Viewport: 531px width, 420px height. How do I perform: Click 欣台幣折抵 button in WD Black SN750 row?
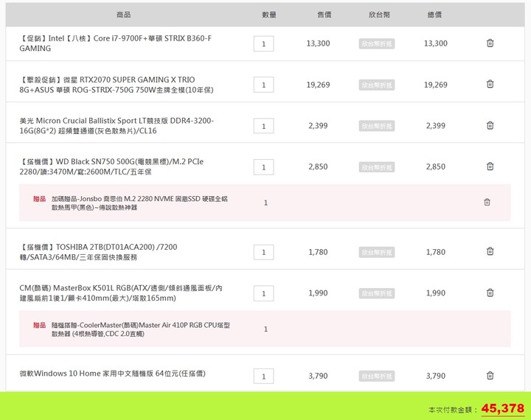coord(377,167)
